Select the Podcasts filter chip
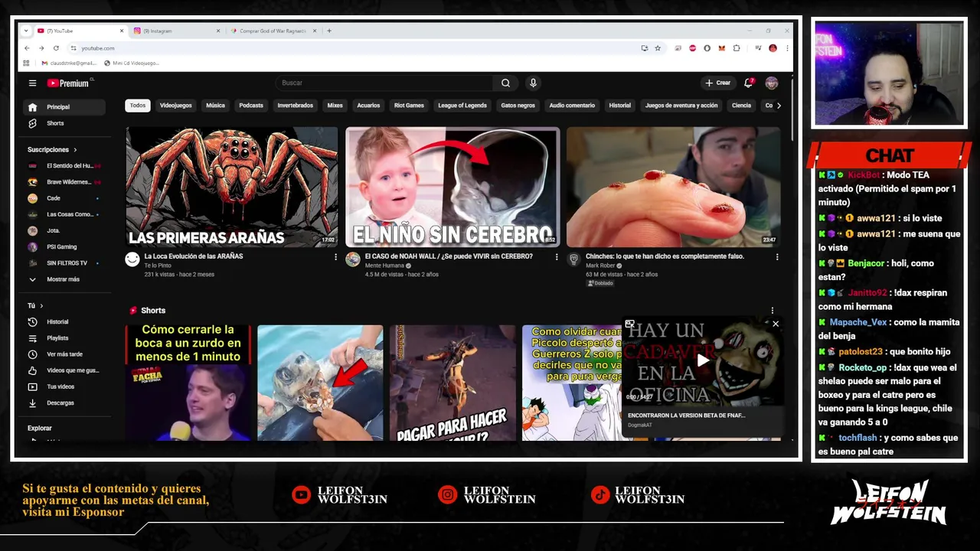980x551 pixels. tap(251, 106)
